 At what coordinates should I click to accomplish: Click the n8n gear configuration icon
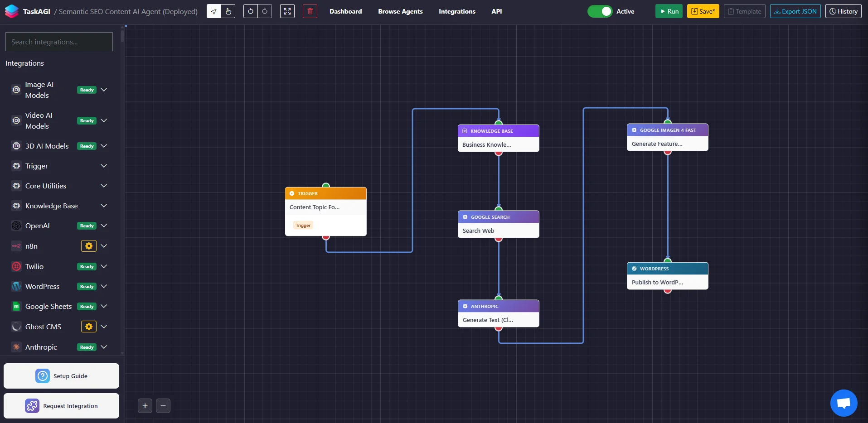coord(89,246)
